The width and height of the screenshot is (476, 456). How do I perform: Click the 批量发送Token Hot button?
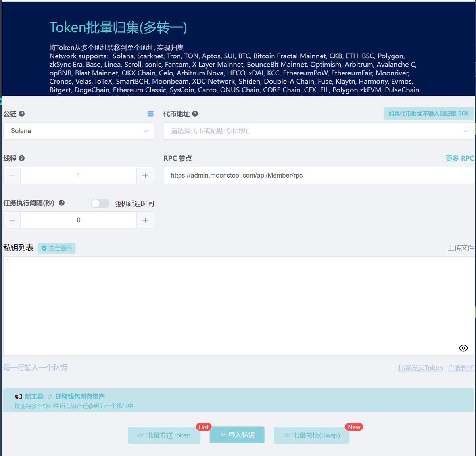[x=164, y=435]
